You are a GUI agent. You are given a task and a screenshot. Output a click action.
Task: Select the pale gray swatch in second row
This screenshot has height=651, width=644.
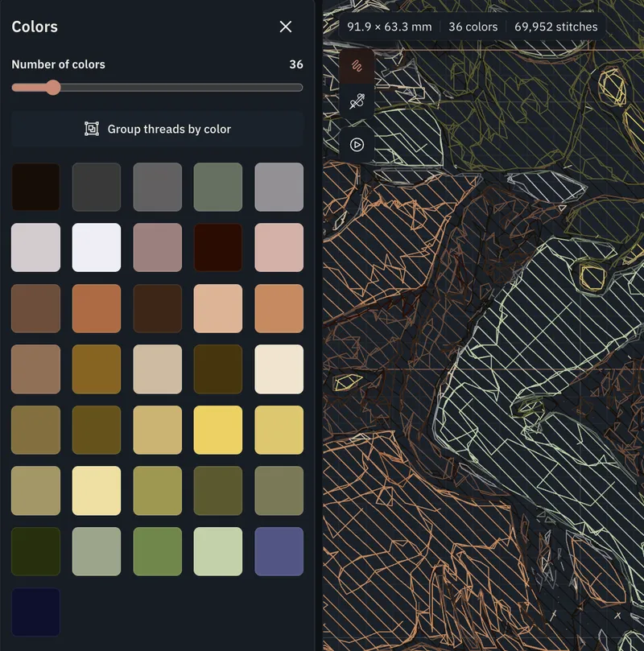pos(35,248)
